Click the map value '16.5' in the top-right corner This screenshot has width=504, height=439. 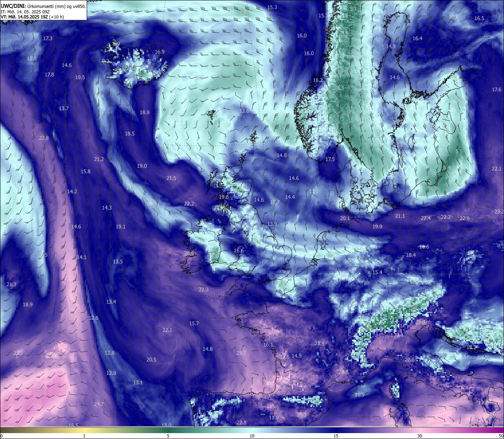click(479, 18)
